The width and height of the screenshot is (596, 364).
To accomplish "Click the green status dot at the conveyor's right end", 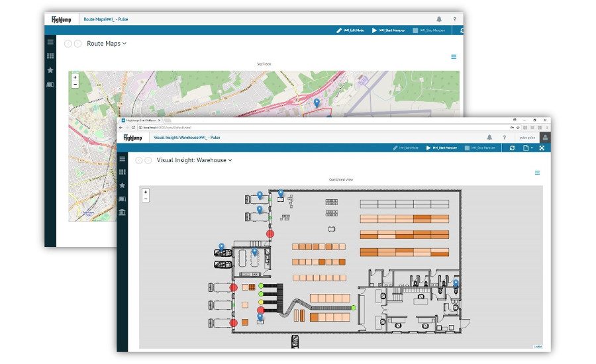I will 354,307.
